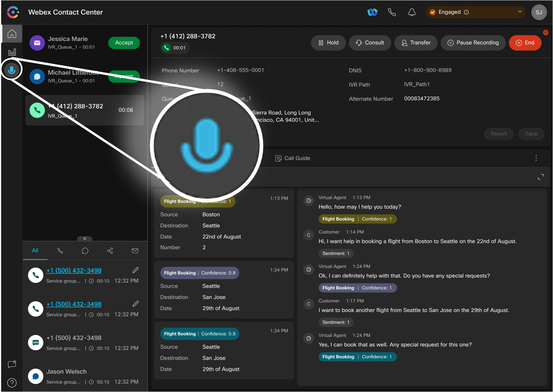This screenshot has width=553, height=392.
Task: Click the home dashboard icon
Action: [12, 34]
